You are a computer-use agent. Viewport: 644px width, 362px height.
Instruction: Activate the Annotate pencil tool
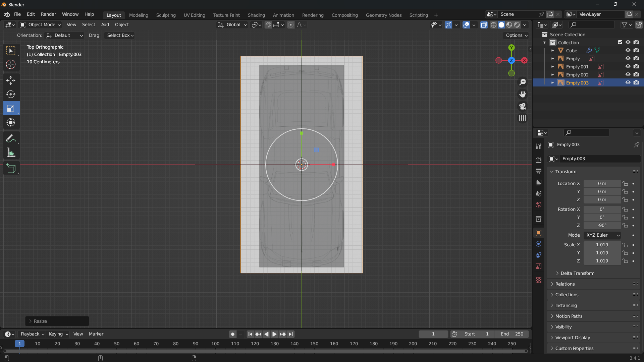11,138
